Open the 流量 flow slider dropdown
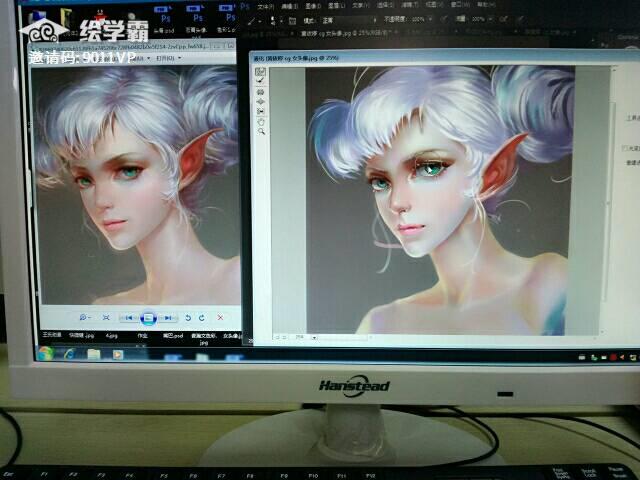Viewport: 640px width, 480px height. (490, 19)
